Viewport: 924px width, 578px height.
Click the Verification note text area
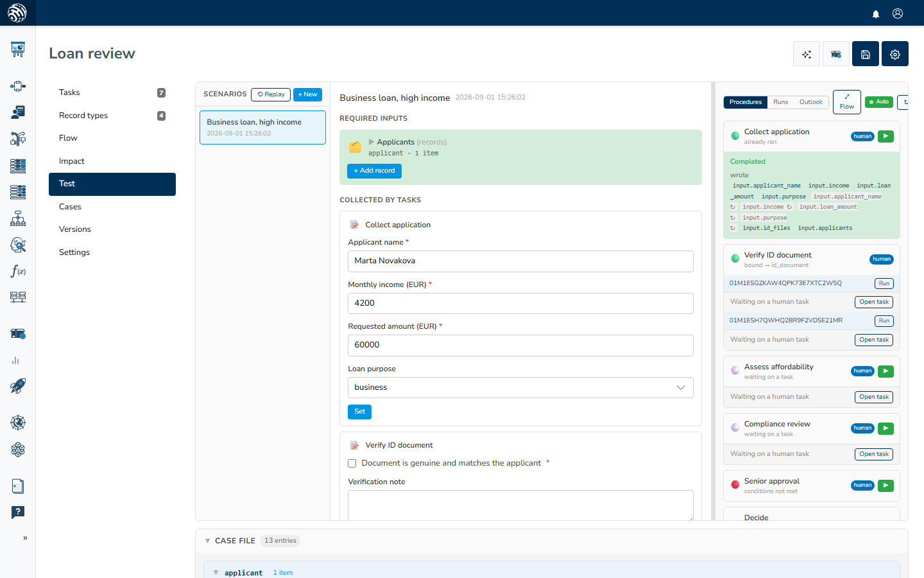coord(520,505)
